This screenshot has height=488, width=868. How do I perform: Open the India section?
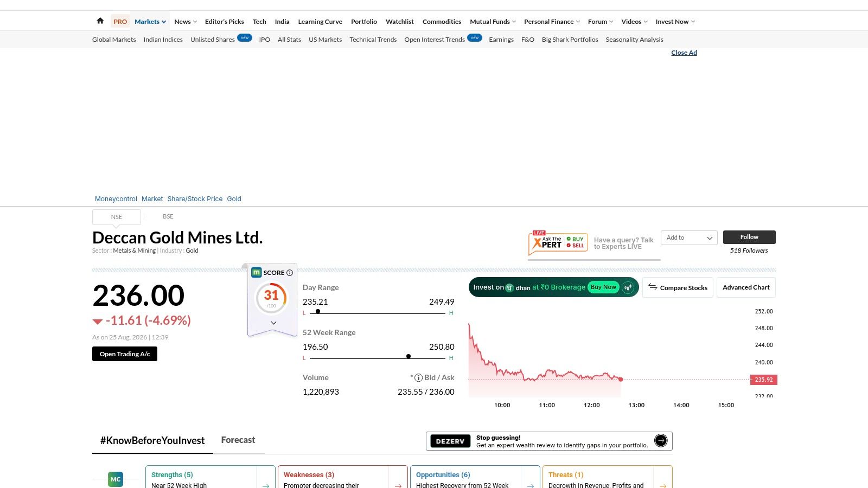(282, 22)
